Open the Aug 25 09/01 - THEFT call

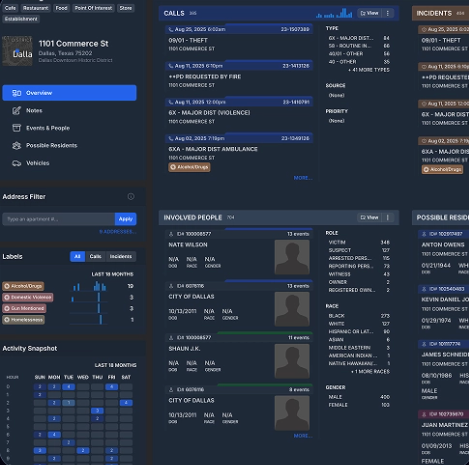[239, 39]
